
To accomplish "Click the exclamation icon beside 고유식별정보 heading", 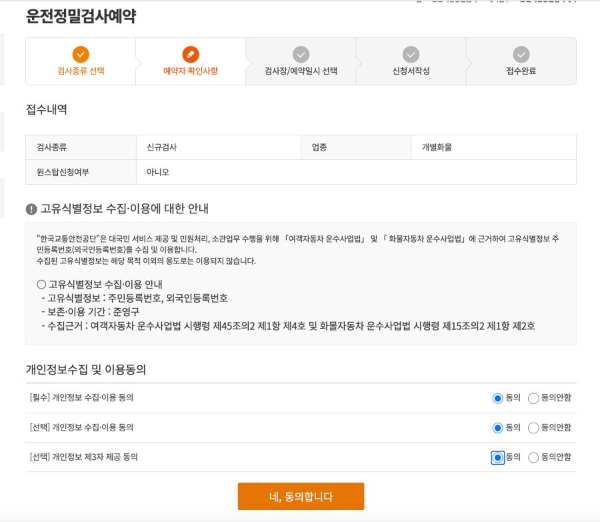I will click(31, 209).
